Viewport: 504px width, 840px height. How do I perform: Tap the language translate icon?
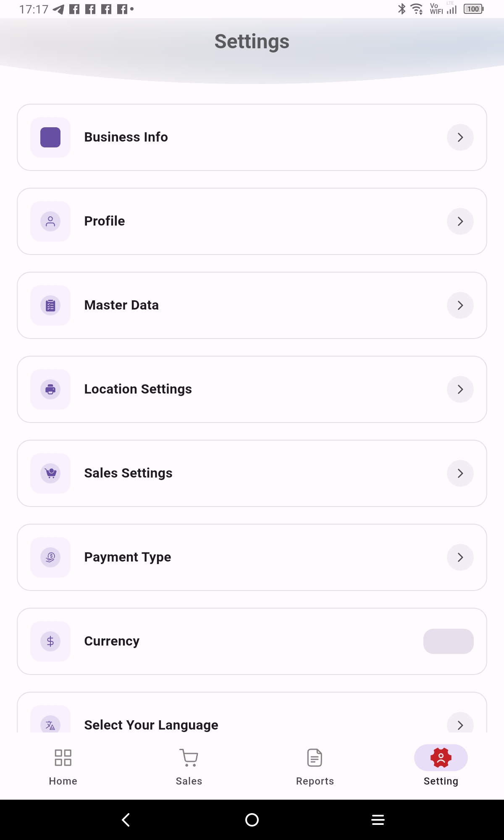(x=50, y=724)
